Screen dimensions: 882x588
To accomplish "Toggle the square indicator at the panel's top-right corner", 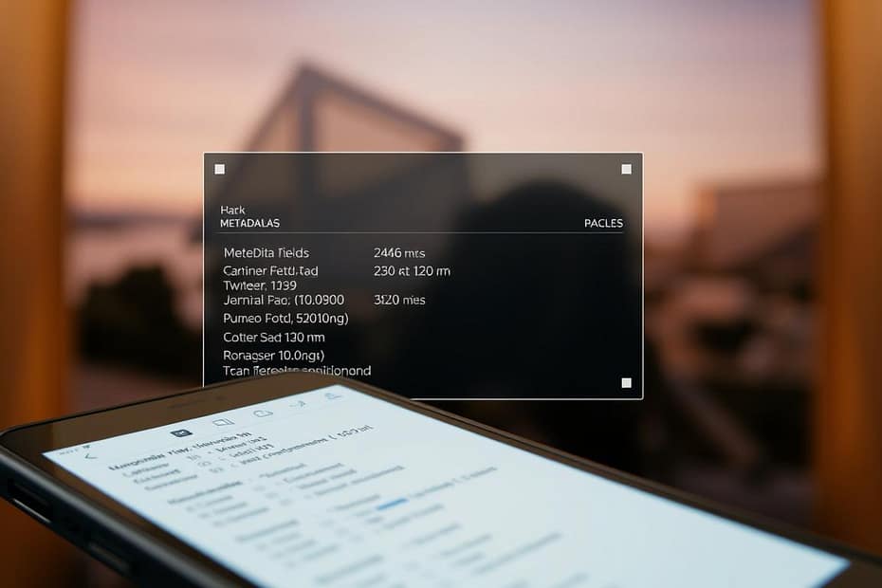I will (x=626, y=169).
